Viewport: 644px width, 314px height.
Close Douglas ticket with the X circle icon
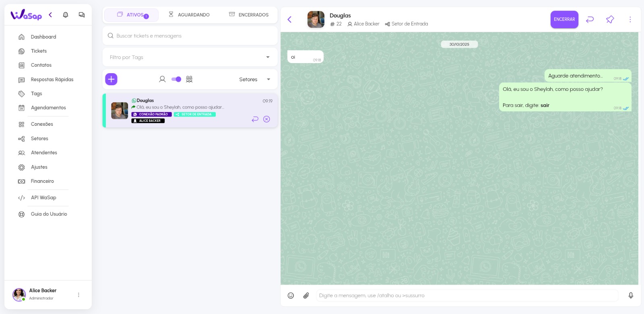click(266, 119)
